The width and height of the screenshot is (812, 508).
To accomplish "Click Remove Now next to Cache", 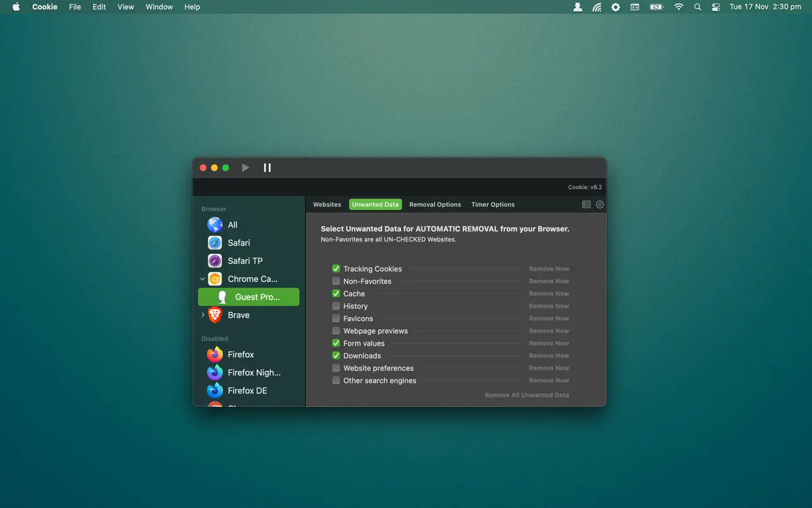I will [x=549, y=294].
